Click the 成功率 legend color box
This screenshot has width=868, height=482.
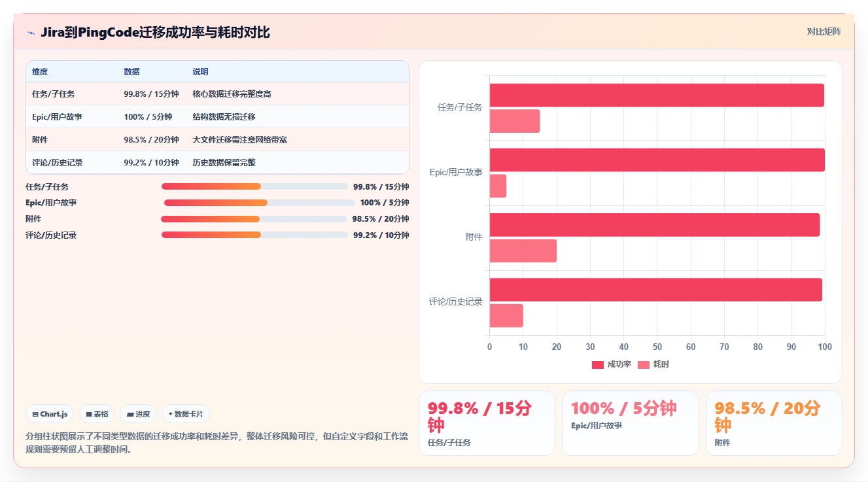(x=598, y=365)
